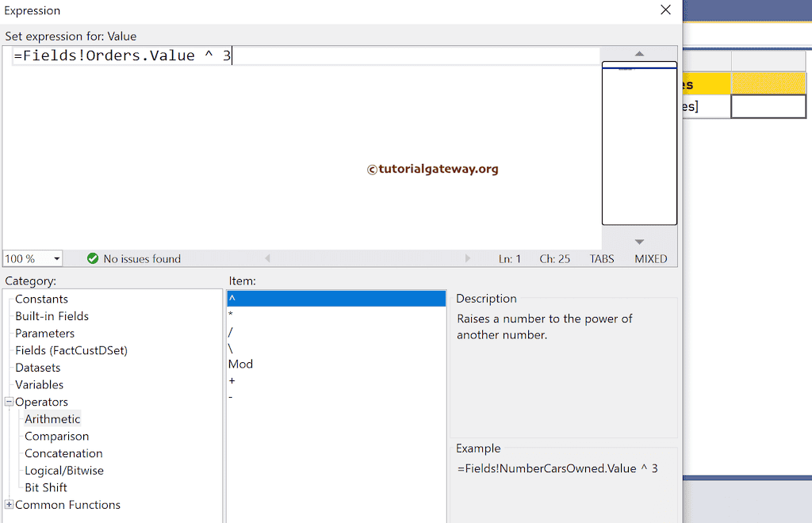The image size is (812, 523).
Task: Select the Datasets category
Action: (x=38, y=368)
